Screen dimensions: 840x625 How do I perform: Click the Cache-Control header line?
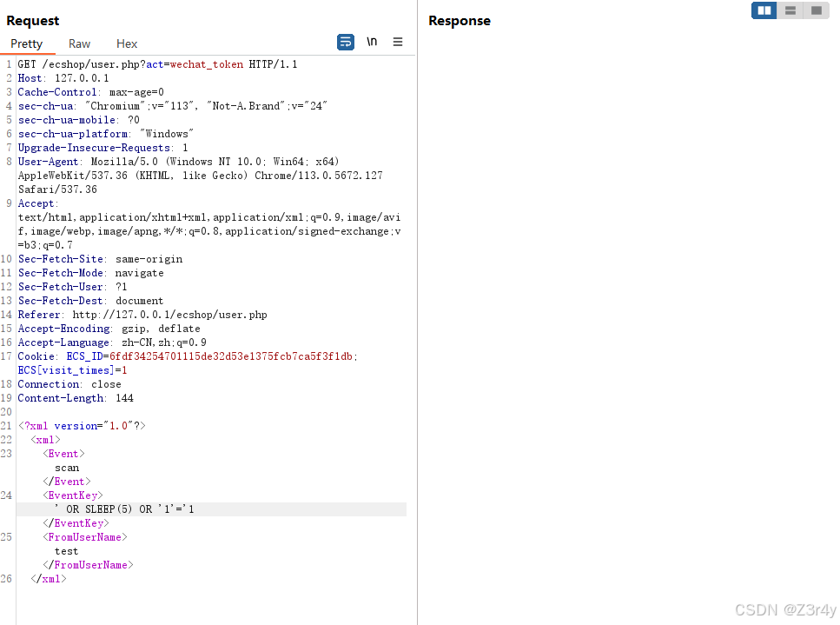click(90, 92)
